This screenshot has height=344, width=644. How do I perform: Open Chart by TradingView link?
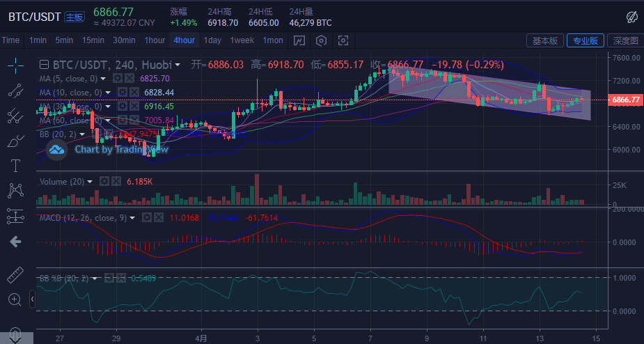coord(121,149)
